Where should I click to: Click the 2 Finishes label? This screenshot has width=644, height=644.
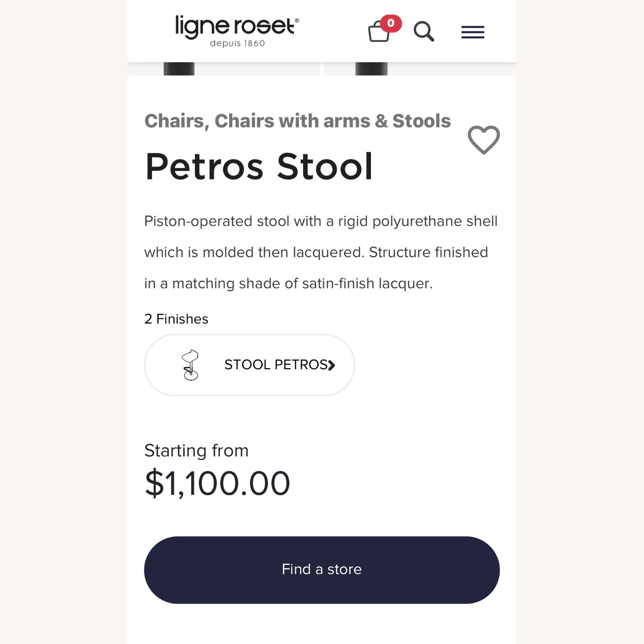tap(176, 319)
